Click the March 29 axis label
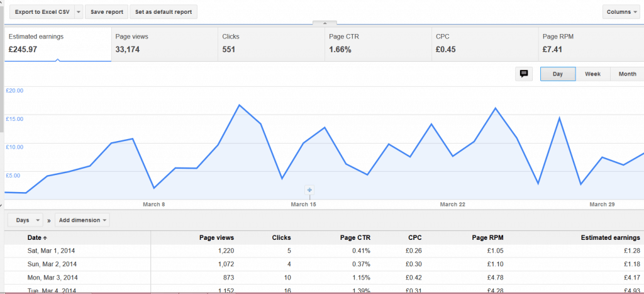Screen dimensions: 644x294 (x=602, y=205)
